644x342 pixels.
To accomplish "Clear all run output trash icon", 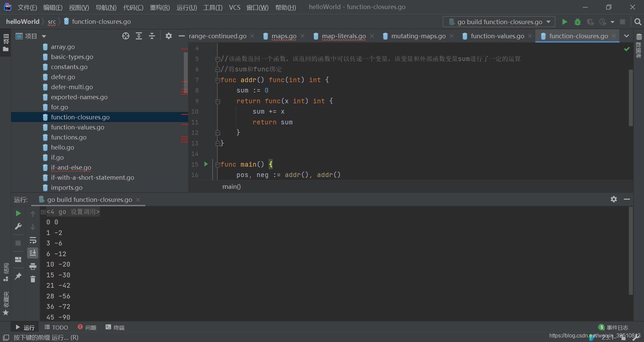I will click(33, 279).
